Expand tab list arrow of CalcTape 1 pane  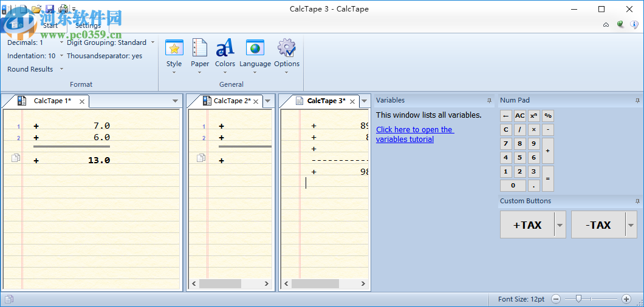click(175, 101)
